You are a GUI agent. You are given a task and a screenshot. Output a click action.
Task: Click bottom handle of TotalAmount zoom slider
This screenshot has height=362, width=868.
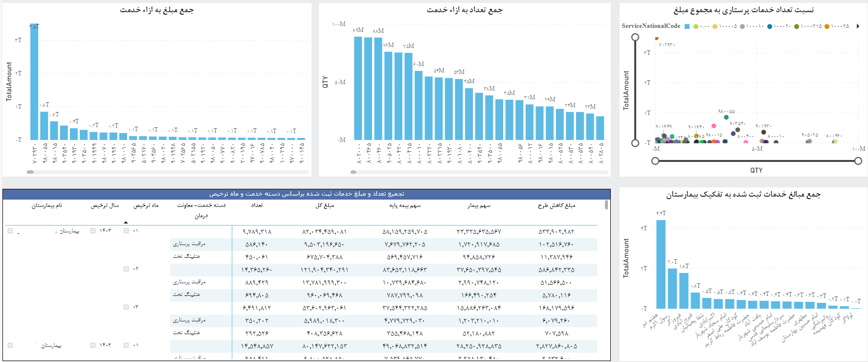pos(635,143)
